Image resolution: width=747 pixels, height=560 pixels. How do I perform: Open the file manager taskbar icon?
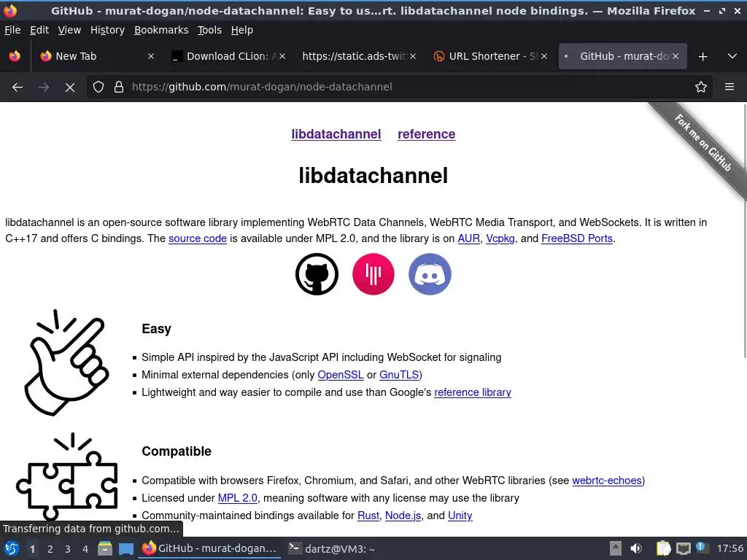click(x=105, y=549)
